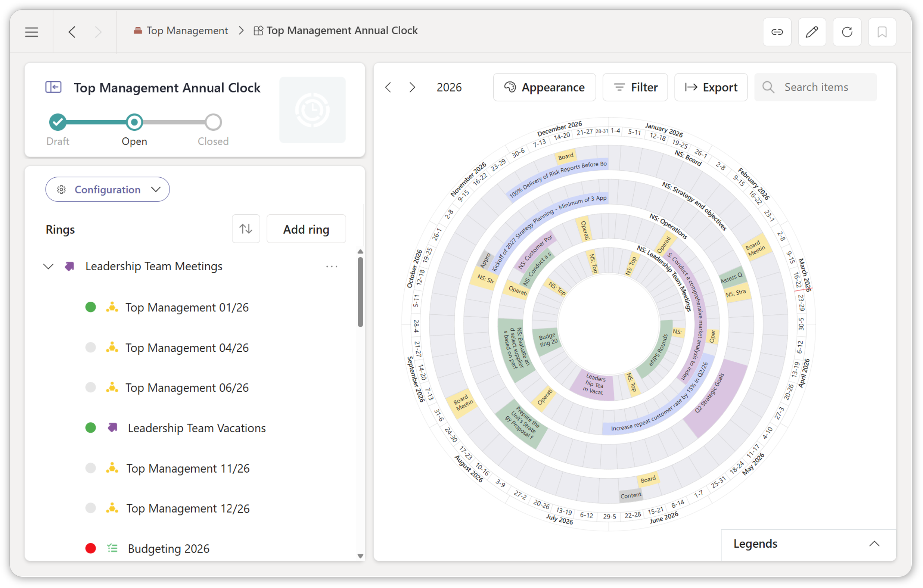The height and width of the screenshot is (588, 923).
Task: Toggle green dot for Top Management 01/26
Action: coord(90,307)
